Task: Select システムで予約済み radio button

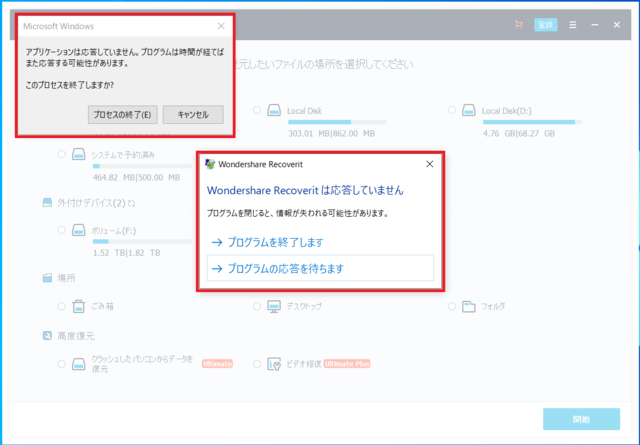Action: pos(62,154)
